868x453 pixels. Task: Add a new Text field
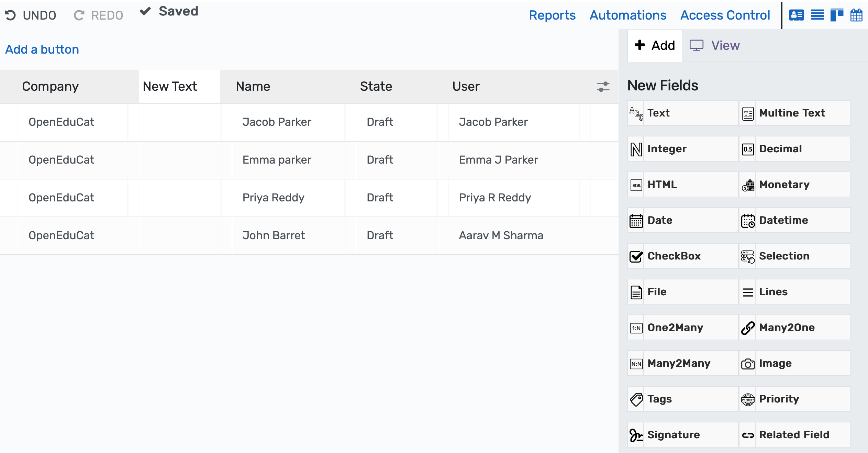(x=682, y=113)
